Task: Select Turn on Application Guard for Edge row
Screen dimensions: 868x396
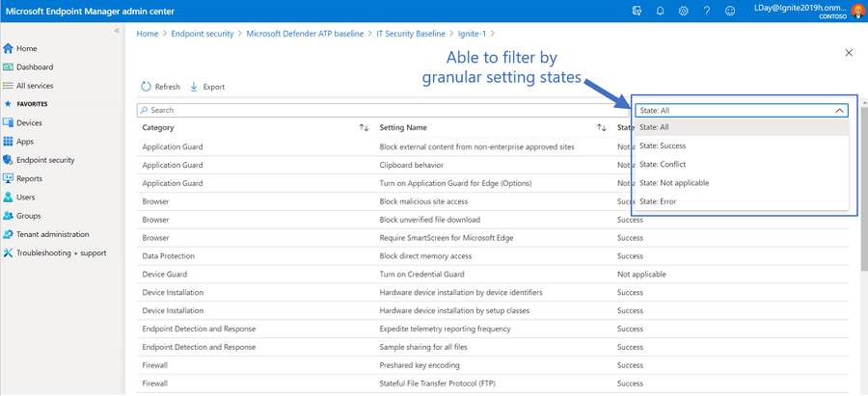Action: click(x=493, y=183)
